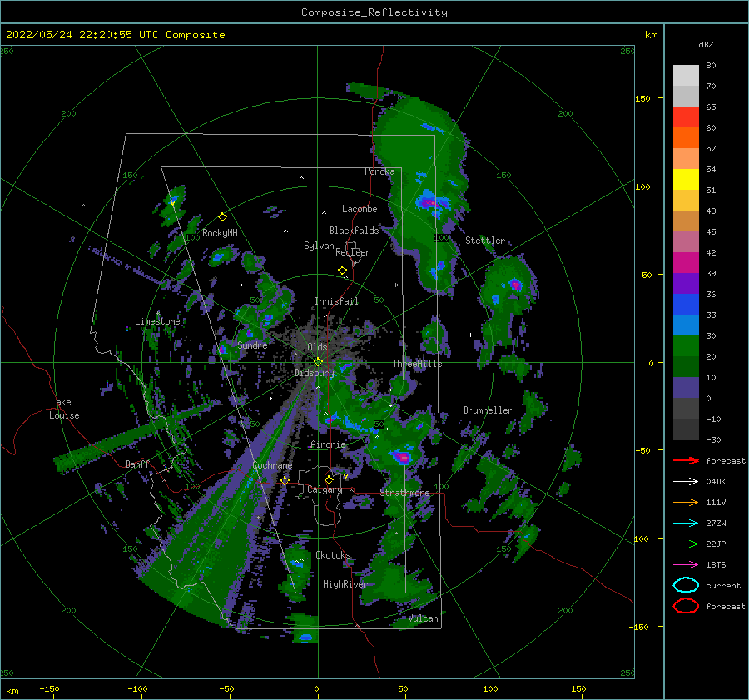The width and height of the screenshot is (749, 700).
Task: Click the yellow diamond marker below RedDeer
Action: pyautogui.click(x=343, y=271)
